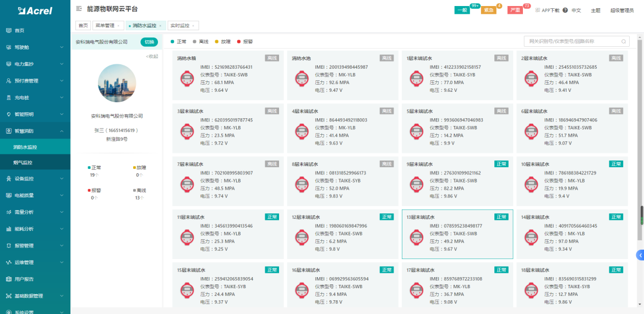
Task: Click the APP下载 QR code icon
Action: [537, 10]
